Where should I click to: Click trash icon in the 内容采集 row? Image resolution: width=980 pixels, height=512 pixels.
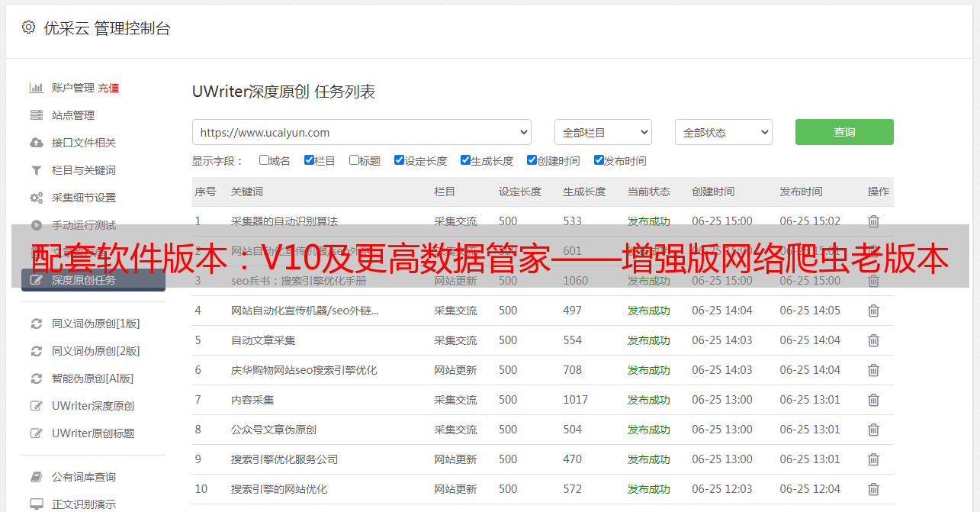(x=873, y=400)
